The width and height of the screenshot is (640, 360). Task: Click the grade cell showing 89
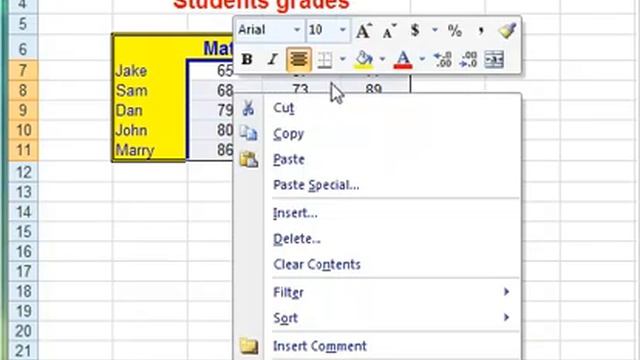point(373,88)
